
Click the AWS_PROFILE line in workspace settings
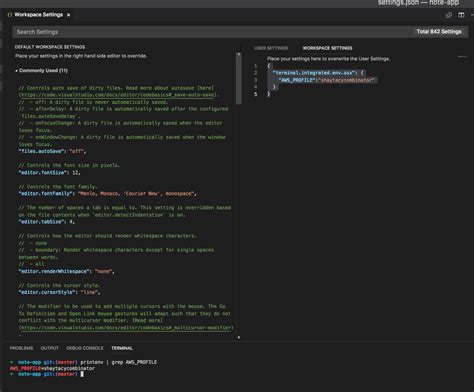tap(327, 80)
